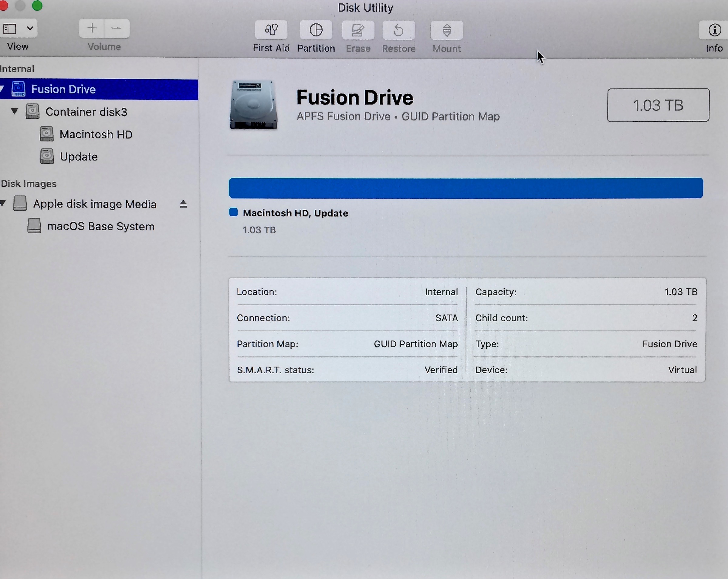The height and width of the screenshot is (579, 728).
Task: Add a volume with plus button
Action: pos(92,28)
